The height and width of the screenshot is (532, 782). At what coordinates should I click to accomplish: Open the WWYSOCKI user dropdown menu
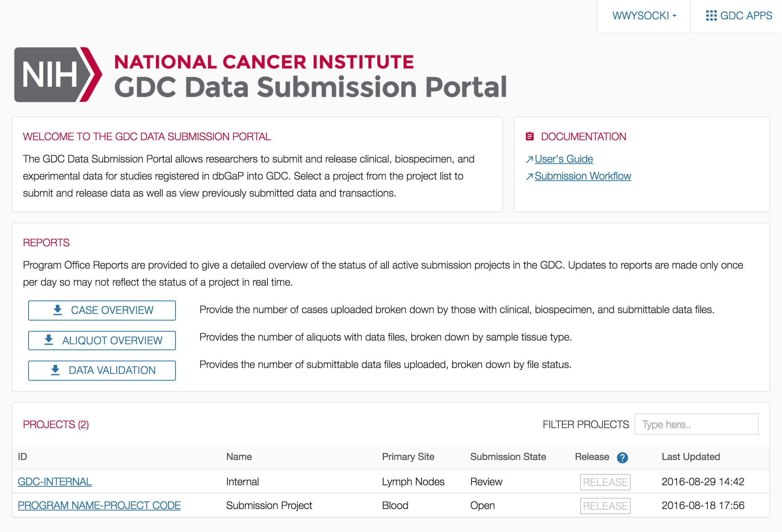tap(644, 16)
